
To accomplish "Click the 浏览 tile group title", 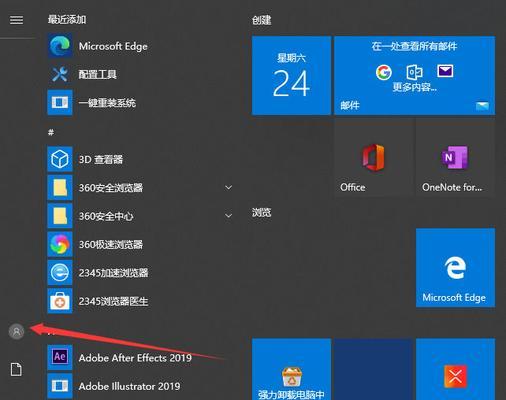I will 262,212.
